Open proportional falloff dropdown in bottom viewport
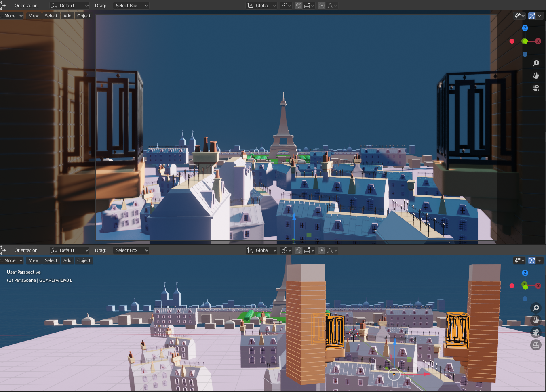546x392 pixels. 332,250
